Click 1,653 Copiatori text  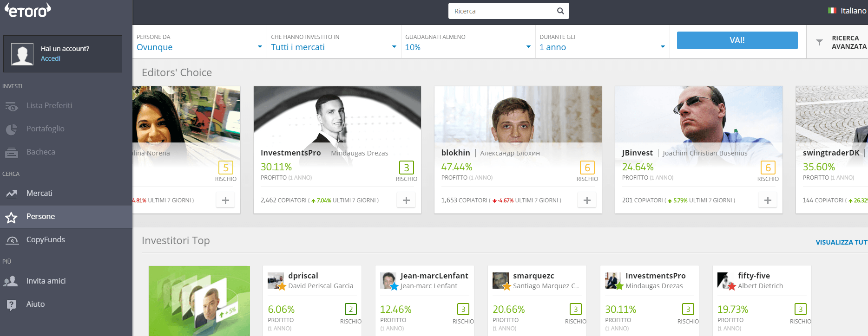(464, 200)
